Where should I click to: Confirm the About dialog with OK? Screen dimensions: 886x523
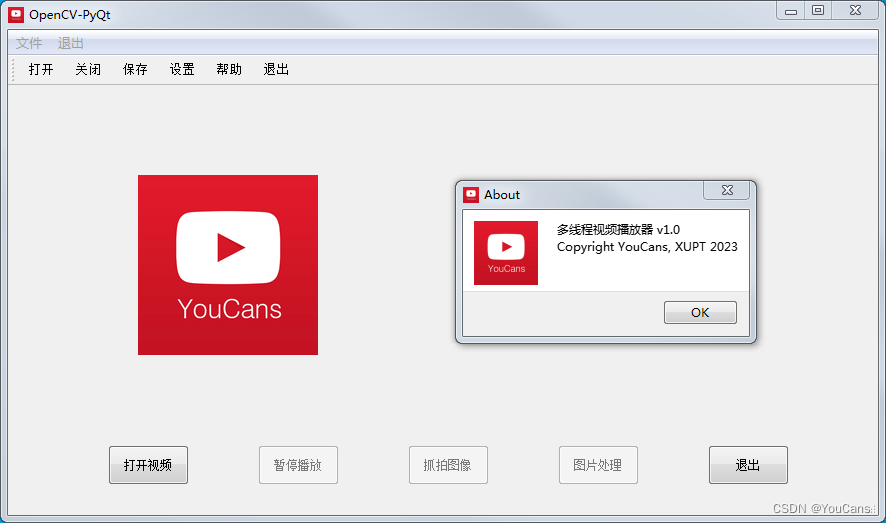[x=700, y=312]
